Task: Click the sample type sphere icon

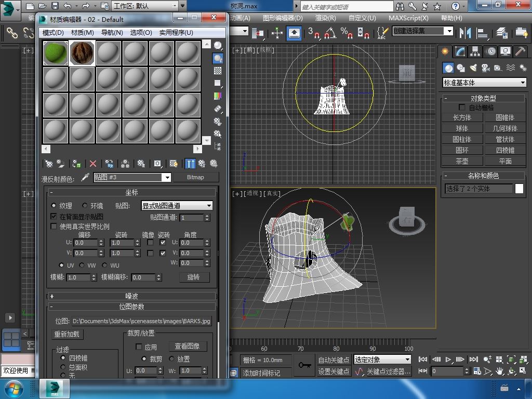Action: click(218, 45)
